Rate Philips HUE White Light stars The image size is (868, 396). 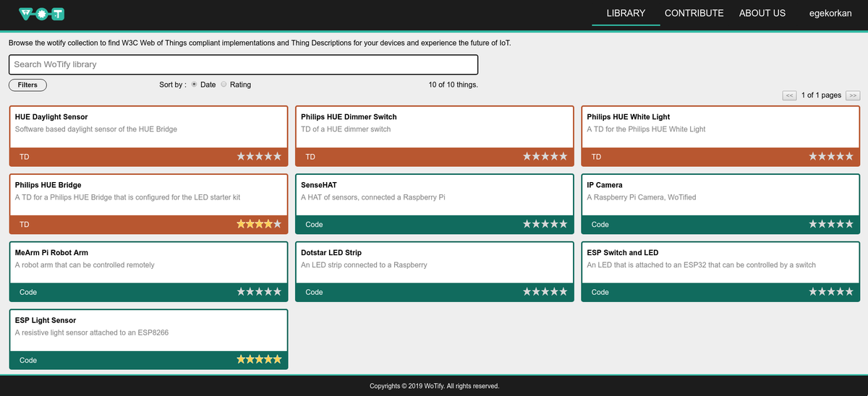(831, 156)
